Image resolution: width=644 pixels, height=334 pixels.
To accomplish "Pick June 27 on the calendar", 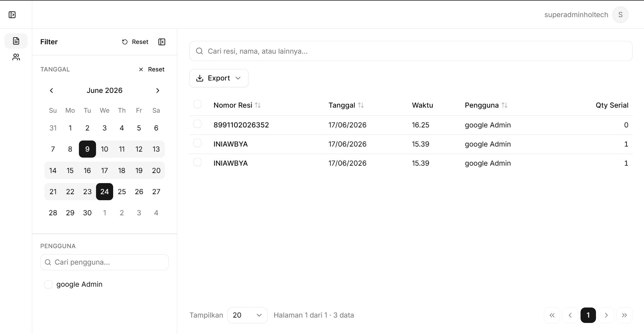I will (x=156, y=192).
